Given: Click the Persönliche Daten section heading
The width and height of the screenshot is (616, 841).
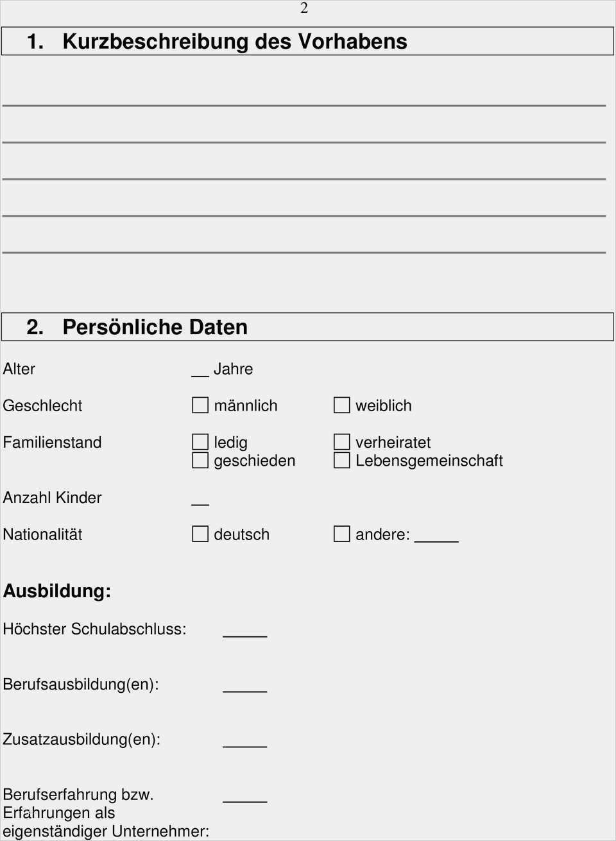Looking at the screenshot, I should [155, 327].
